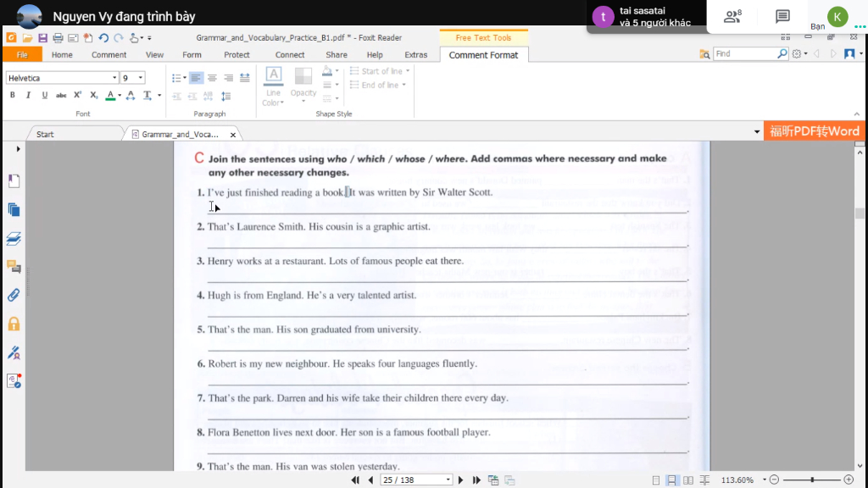This screenshot has height=488, width=868.
Task: Make text bold with the B button
Action: pos(12,95)
